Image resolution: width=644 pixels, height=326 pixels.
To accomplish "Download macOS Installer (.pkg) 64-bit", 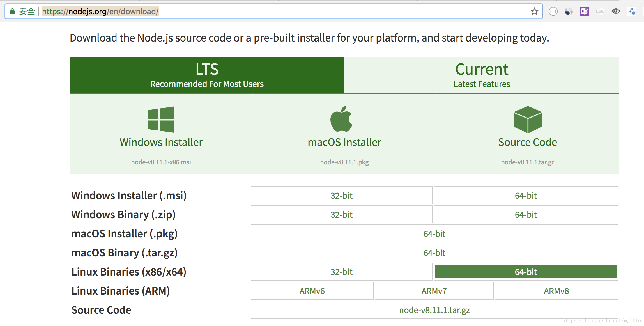I will click(434, 234).
